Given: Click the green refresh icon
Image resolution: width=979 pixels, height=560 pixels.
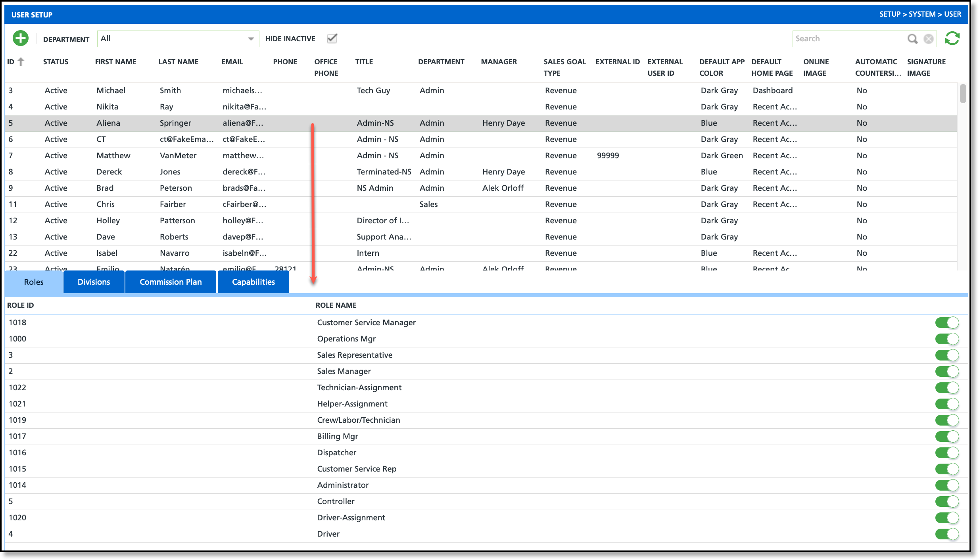Looking at the screenshot, I should [952, 38].
